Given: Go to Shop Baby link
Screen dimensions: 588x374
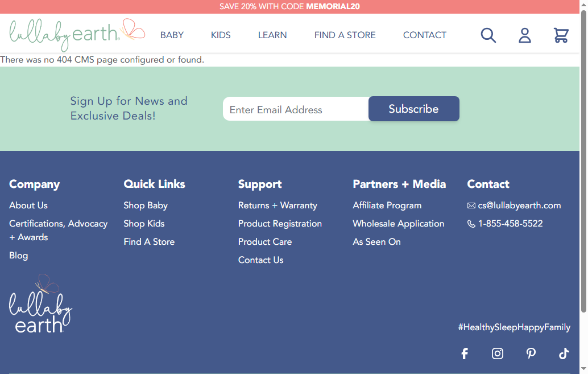Looking at the screenshot, I should 146,206.
